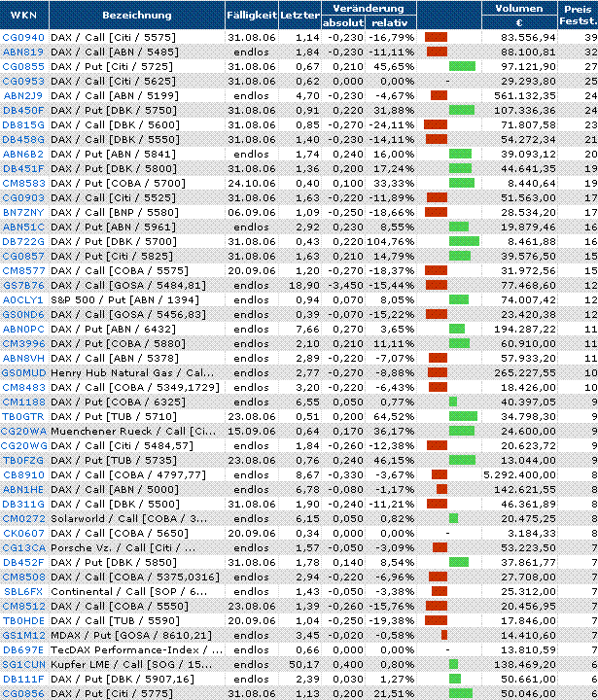Viewport: 598px width, 700px height.
Task: Open WKN link CG0903
Action: pos(23,198)
